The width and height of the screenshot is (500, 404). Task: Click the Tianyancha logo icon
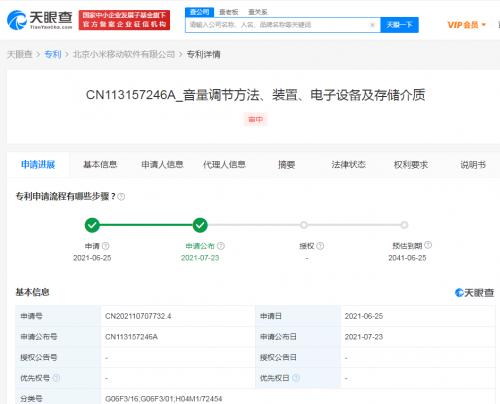tap(17, 20)
